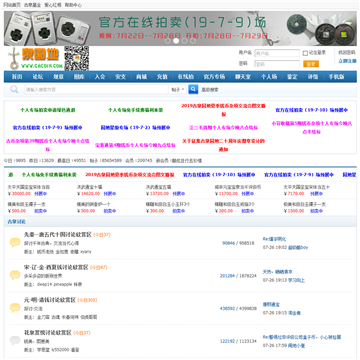The height and width of the screenshot is (360, 360).
Task: Open 鉴定 in the navigation bar
Action: 292,77
